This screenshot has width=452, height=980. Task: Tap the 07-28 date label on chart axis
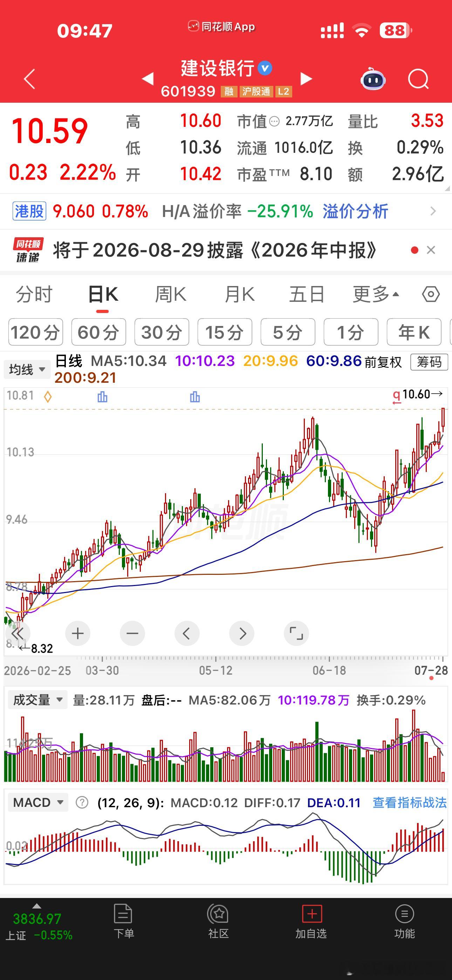[x=431, y=670]
